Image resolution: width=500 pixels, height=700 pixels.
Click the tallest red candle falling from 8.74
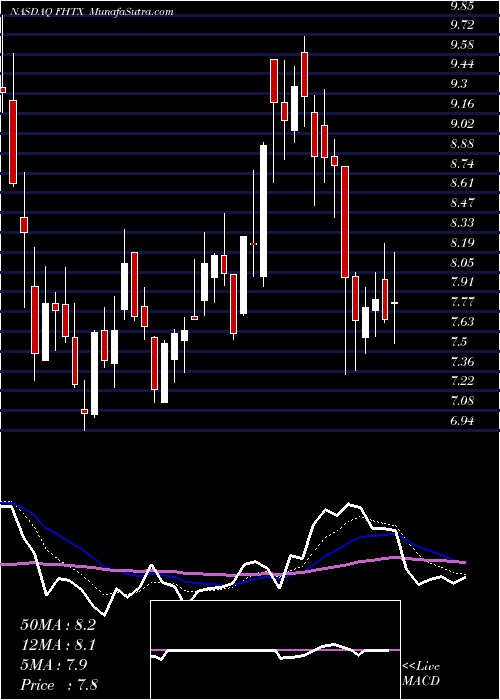coord(345,222)
